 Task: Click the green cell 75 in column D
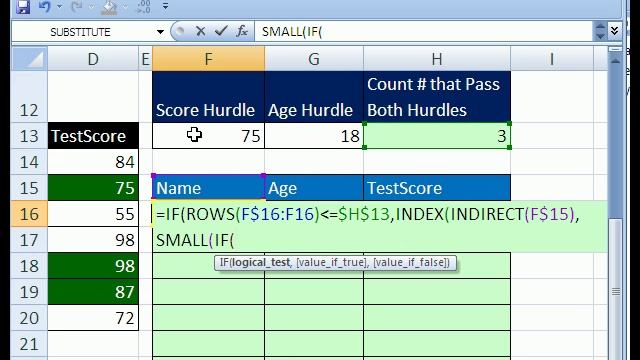click(93, 188)
